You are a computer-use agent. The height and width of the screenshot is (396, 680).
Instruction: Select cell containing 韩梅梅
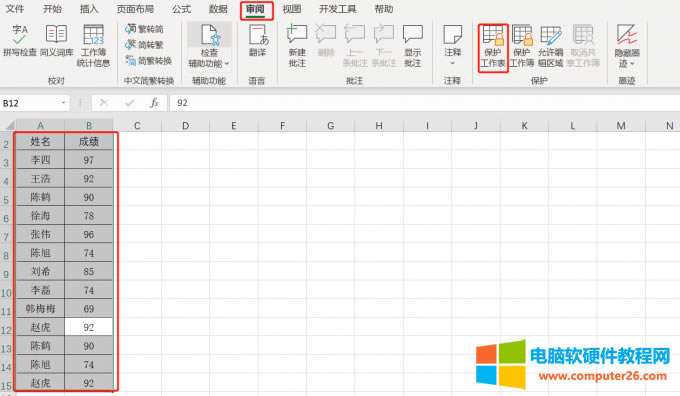click(40, 309)
